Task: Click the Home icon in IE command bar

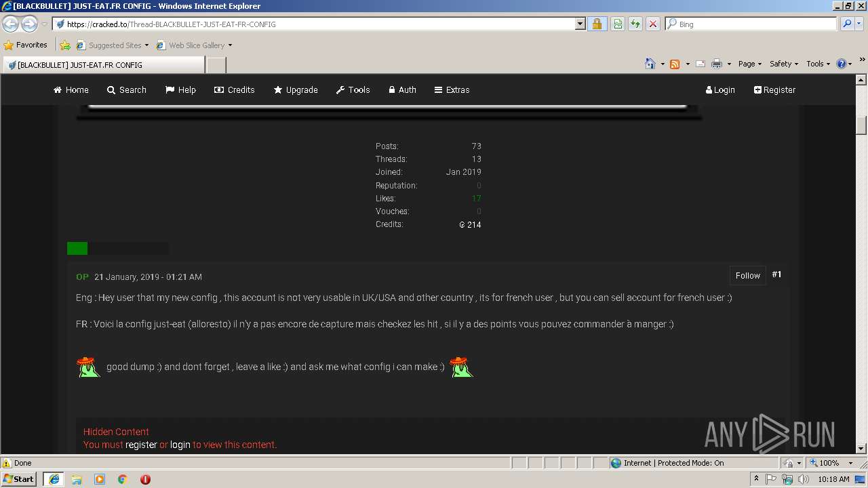Action: tap(650, 64)
